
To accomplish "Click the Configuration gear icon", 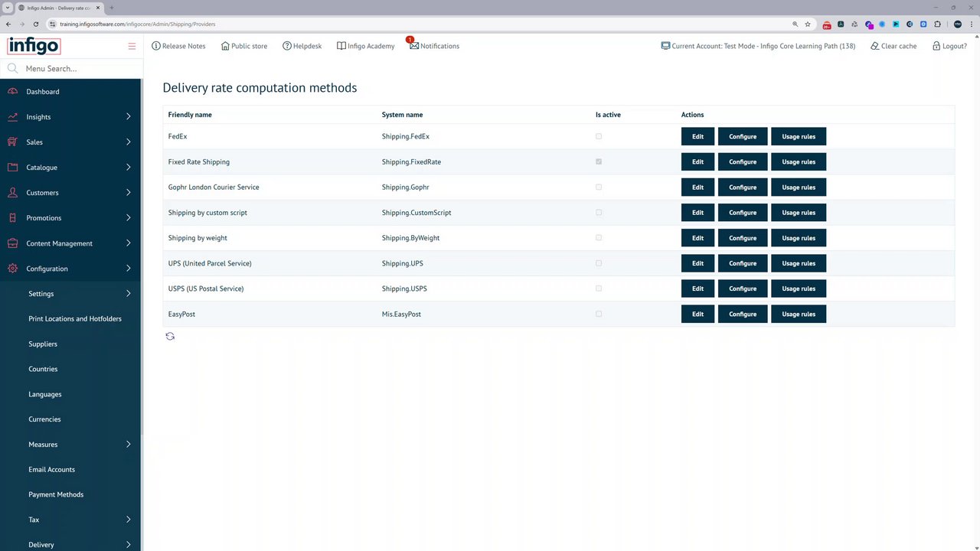I will pyautogui.click(x=12, y=269).
